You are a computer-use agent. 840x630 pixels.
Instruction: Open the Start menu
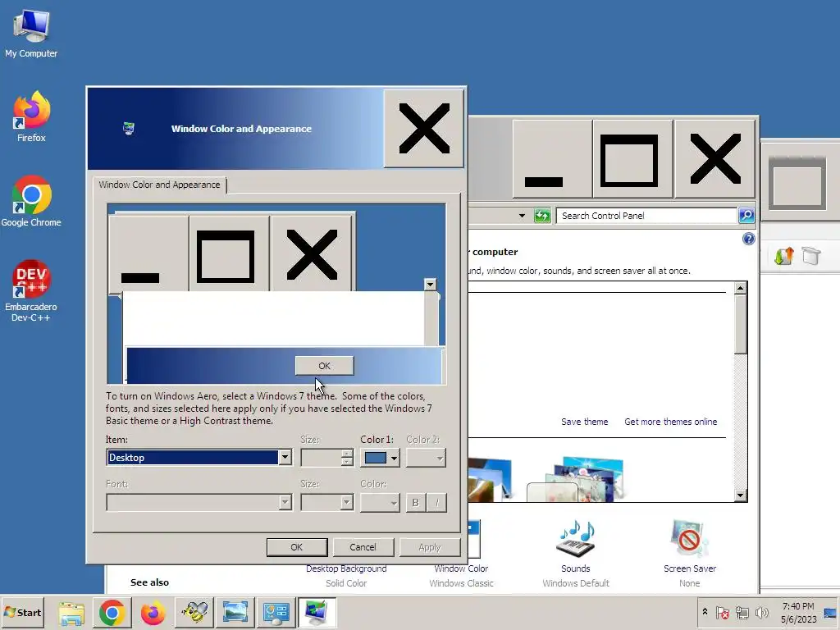point(23,612)
